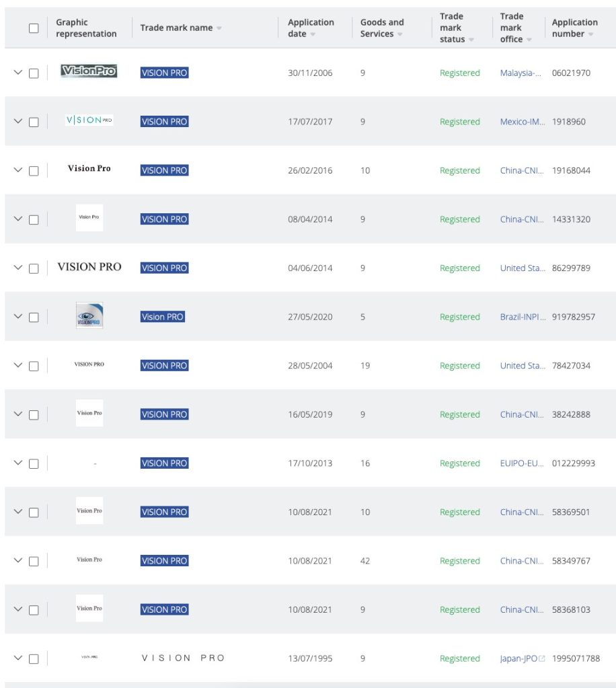This screenshot has width=616, height=688.
Task: Click the Graphic representation column header
Action: pos(86,28)
